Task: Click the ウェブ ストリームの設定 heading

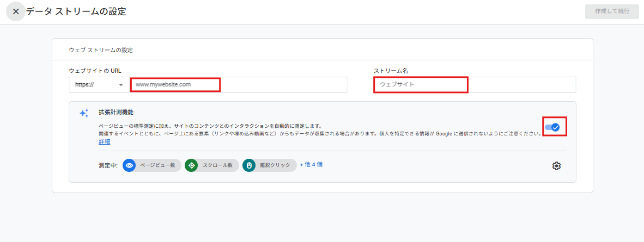Action: click(101, 51)
